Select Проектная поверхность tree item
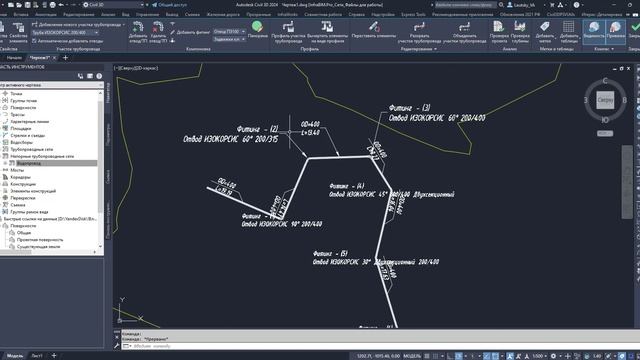 point(40,240)
